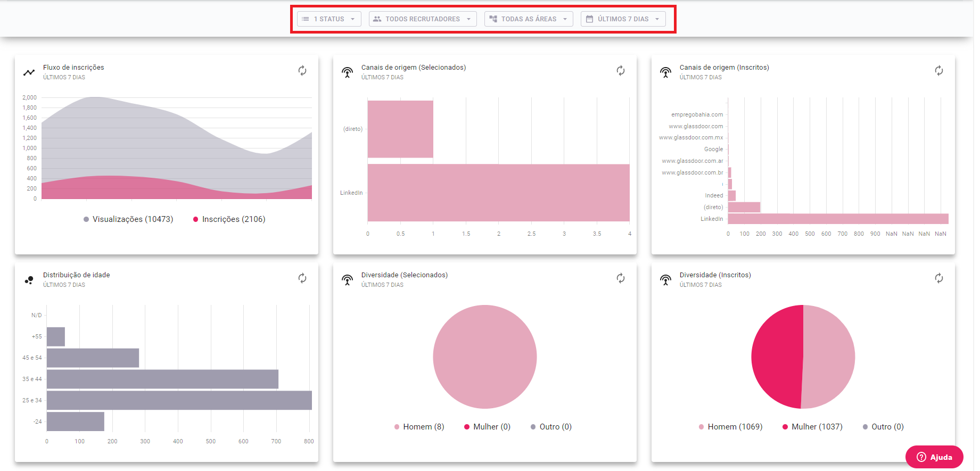
Task: Refresh the Fluxo de inscrições chart
Action: (302, 71)
